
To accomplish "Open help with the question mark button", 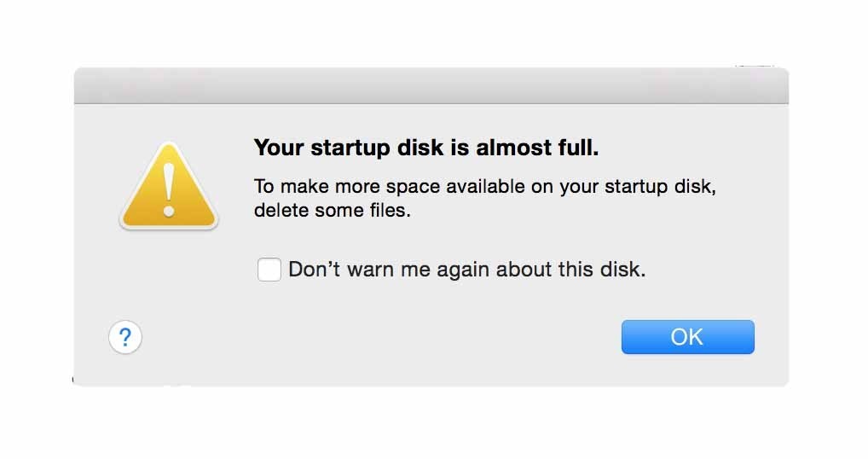I will tap(125, 337).
